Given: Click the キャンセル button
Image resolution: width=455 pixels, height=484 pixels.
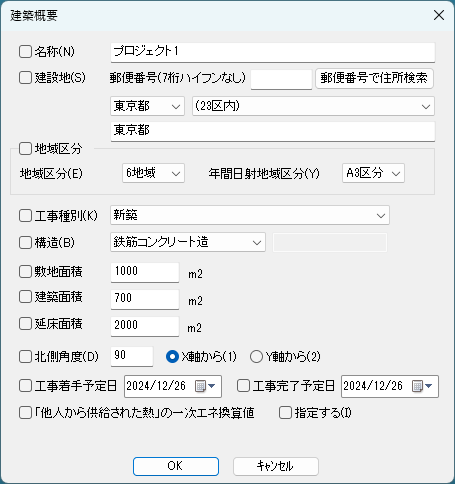Looking at the screenshot, I should 276,466.
